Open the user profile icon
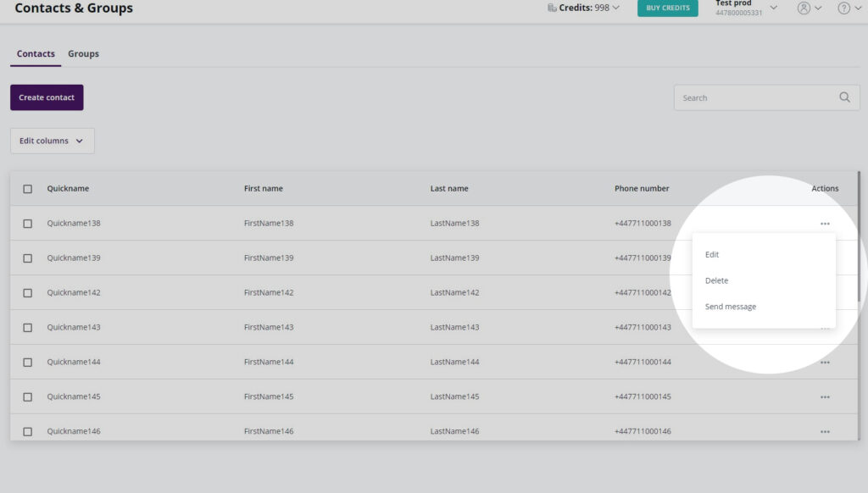Image resolution: width=868 pixels, height=493 pixels. pos(804,7)
